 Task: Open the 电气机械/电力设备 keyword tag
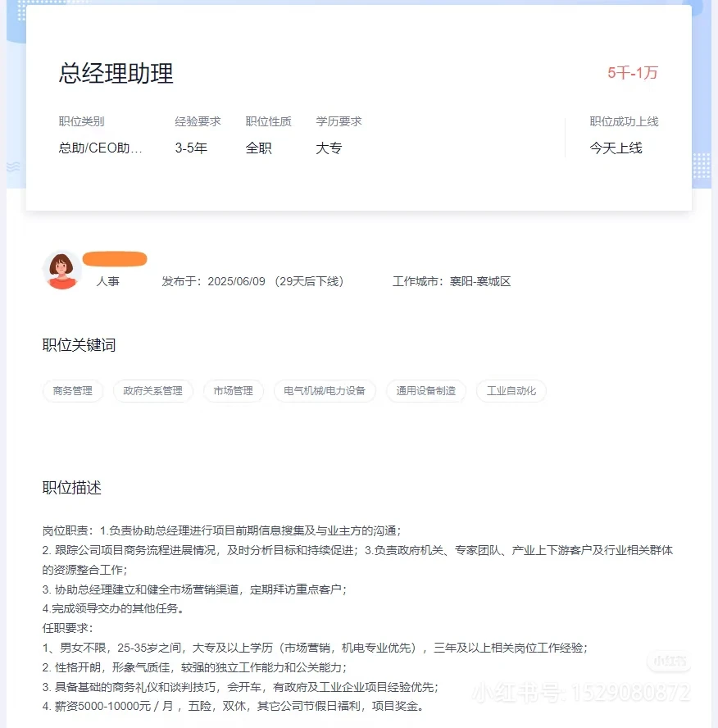coord(325,391)
